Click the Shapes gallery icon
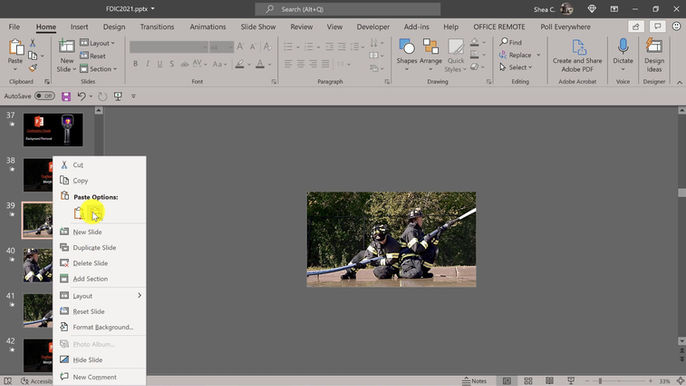 coord(406,46)
